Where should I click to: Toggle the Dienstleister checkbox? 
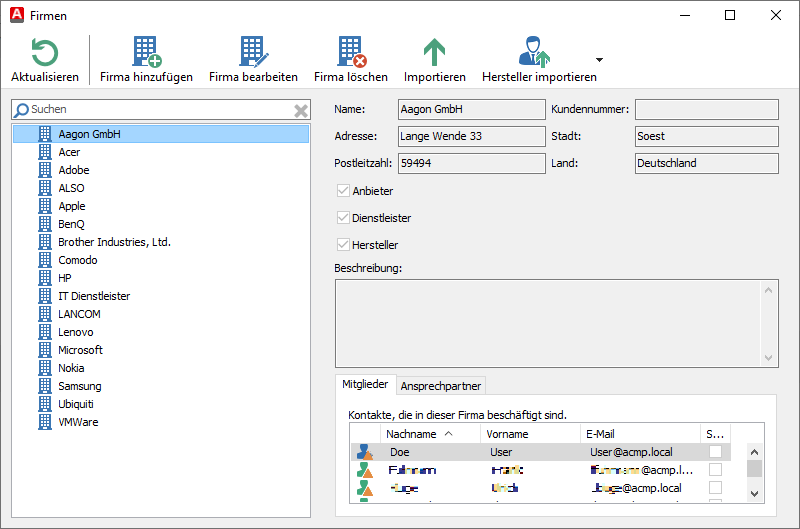[x=344, y=218]
